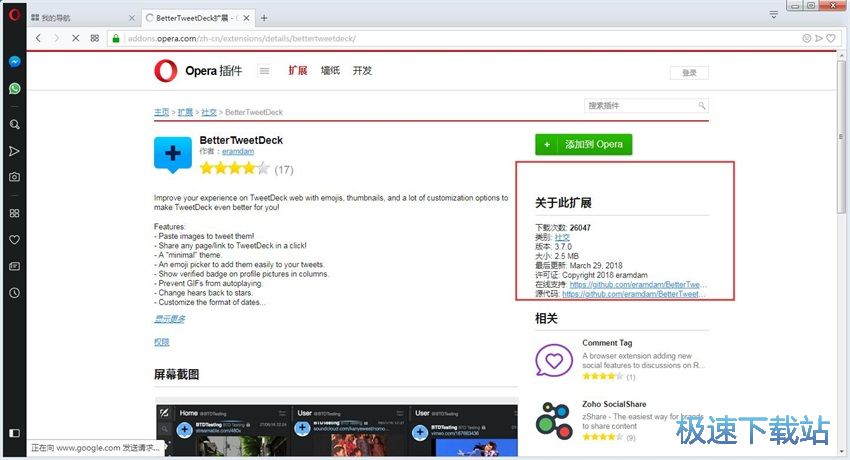Open WhatsApp in Opera sidebar
This screenshot has width=850, height=460.
(x=15, y=88)
